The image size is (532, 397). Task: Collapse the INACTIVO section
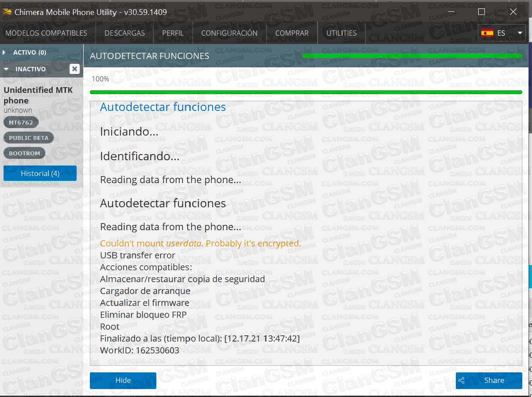point(6,69)
